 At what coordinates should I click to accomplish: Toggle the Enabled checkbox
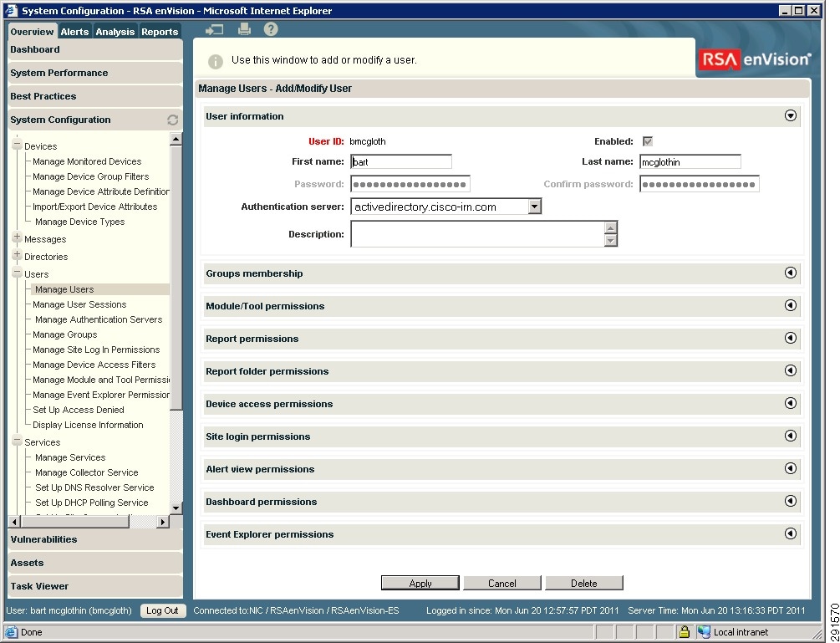(648, 141)
